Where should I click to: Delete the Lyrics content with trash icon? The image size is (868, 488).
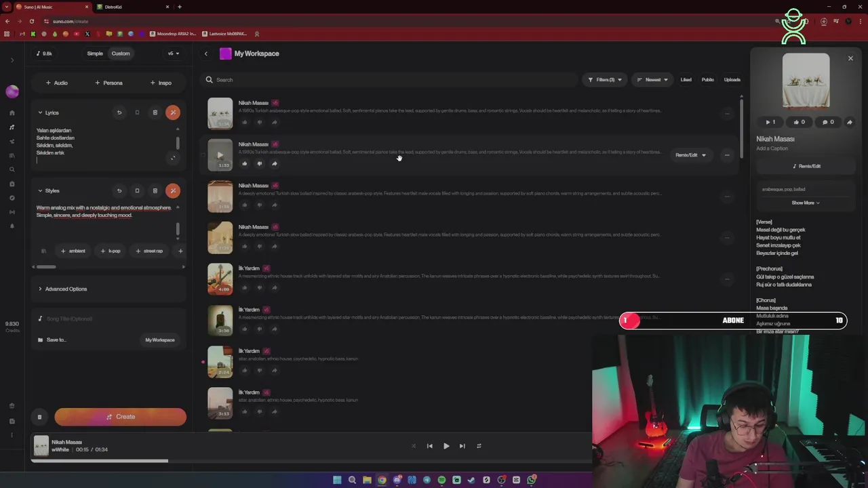[x=155, y=113]
